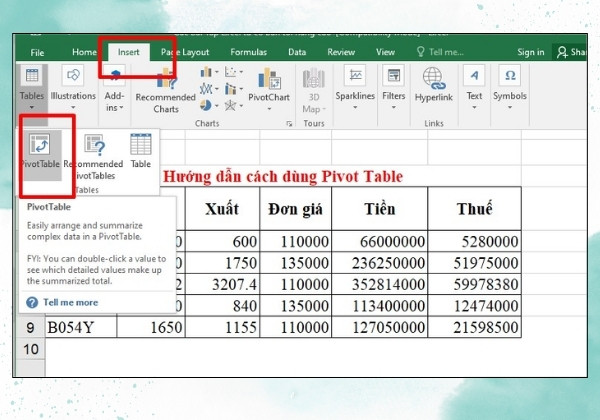Select cell containing 236250000
600x420 pixels.
point(380,263)
